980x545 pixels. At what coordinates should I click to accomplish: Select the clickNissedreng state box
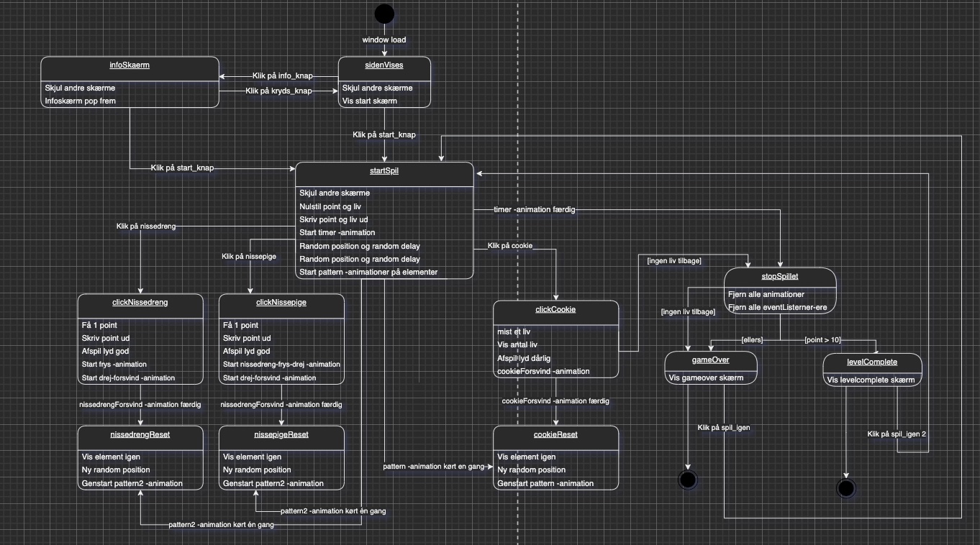pyautogui.click(x=140, y=338)
